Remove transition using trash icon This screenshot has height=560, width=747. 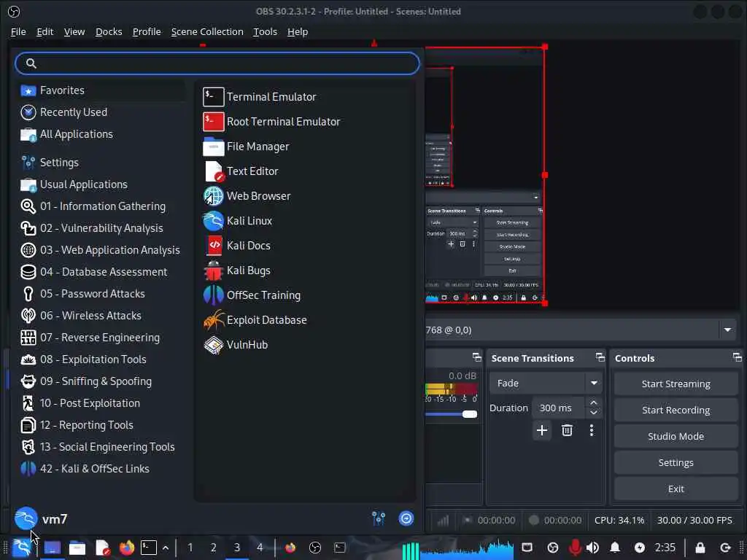(567, 430)
